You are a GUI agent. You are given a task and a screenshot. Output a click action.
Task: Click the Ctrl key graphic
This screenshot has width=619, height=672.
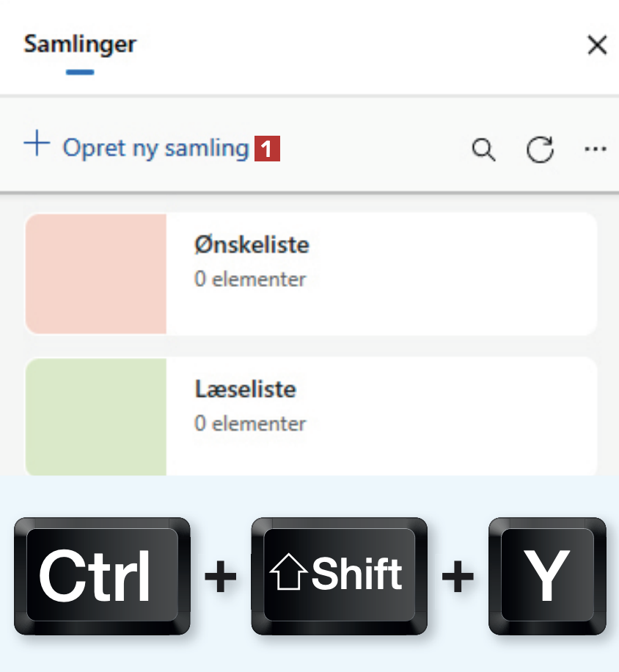[x=102, y=576]
